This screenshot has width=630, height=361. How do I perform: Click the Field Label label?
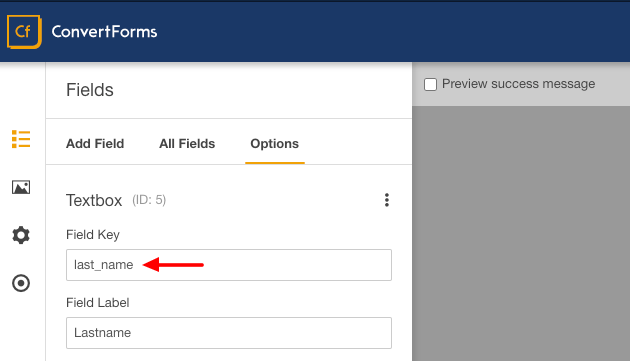(x=98, y=303)
